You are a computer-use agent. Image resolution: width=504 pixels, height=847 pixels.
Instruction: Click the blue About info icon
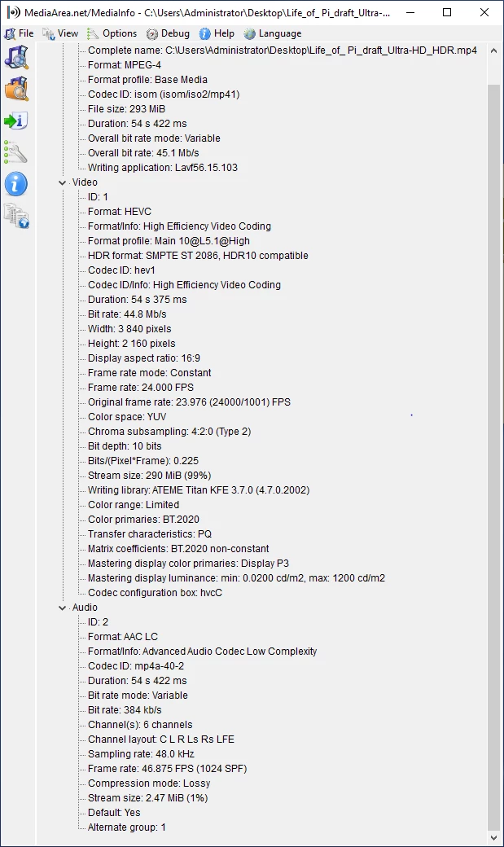pyautogui.click(x=16, y=184)
